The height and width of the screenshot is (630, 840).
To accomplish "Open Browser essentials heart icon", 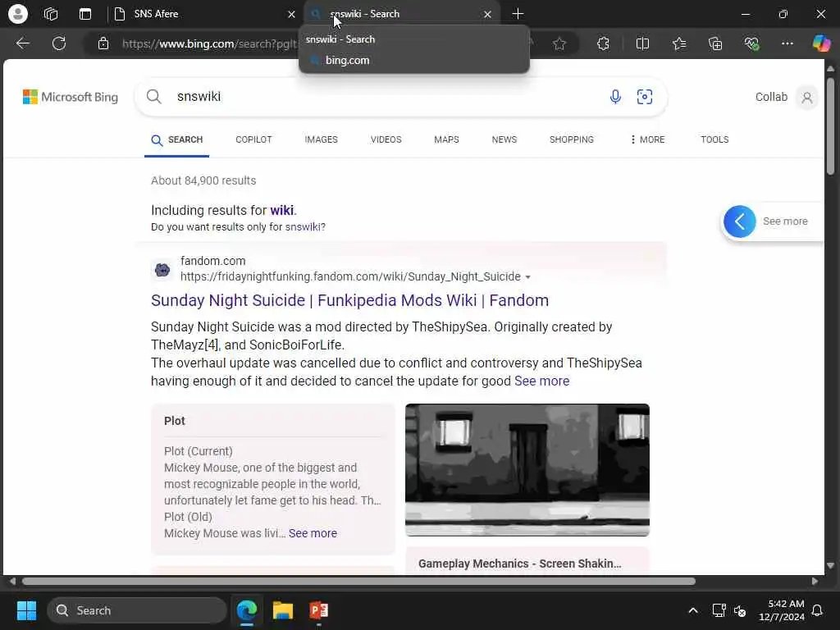I will (751, 43).
